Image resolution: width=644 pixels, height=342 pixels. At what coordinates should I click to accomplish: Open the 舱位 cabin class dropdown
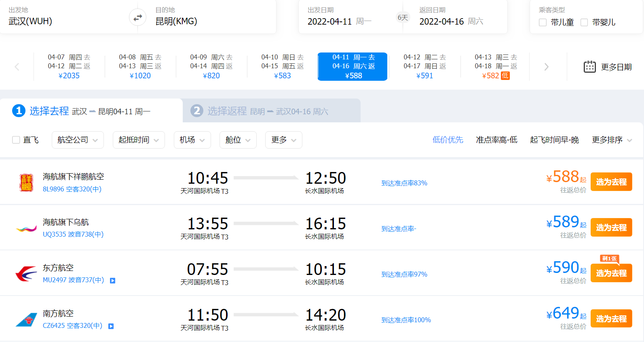click(238, 140)
